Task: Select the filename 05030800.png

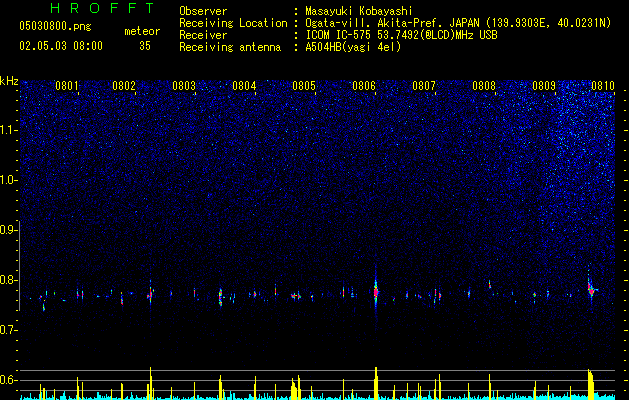Action: [x=55, y=26]
